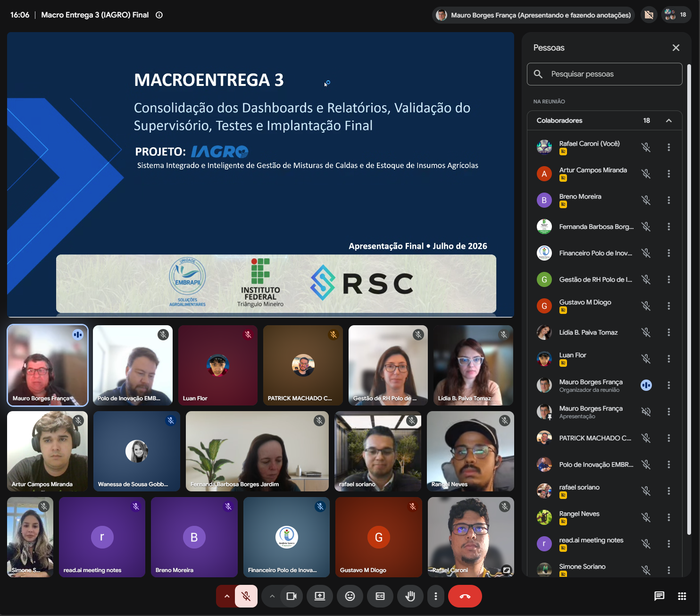Screen dimensions: 700x616
Task: Open the present screen share button
Action: point(320,596)
